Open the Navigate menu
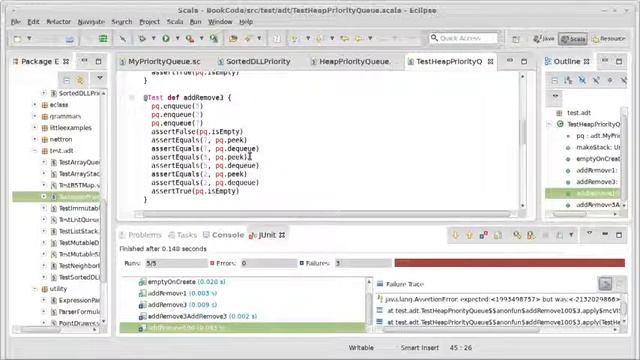The image size is (640, 360). pos(91,22)
